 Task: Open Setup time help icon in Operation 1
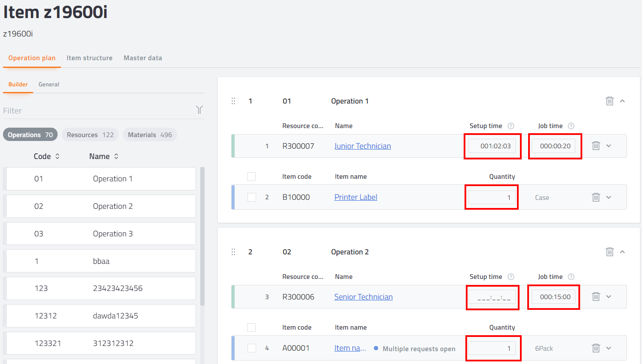coord(511,126)
